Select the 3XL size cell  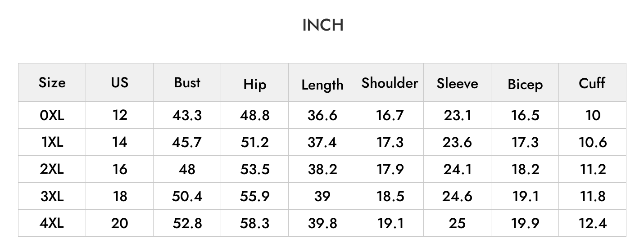click(x=52, y=196)
